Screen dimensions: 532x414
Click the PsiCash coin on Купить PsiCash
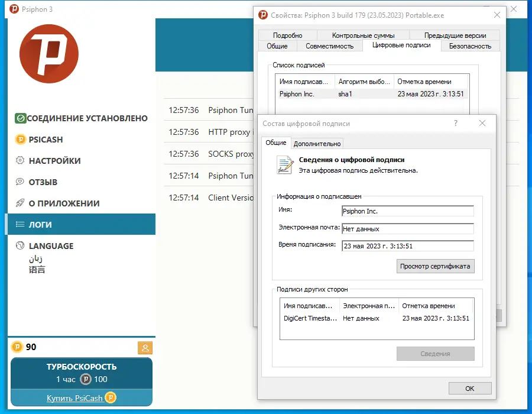[x=111, y=398]
